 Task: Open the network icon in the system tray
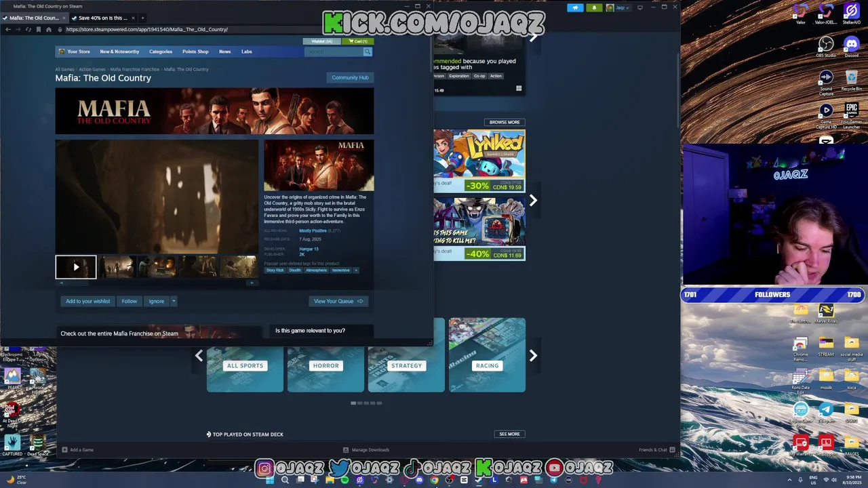tap(825, 480)
